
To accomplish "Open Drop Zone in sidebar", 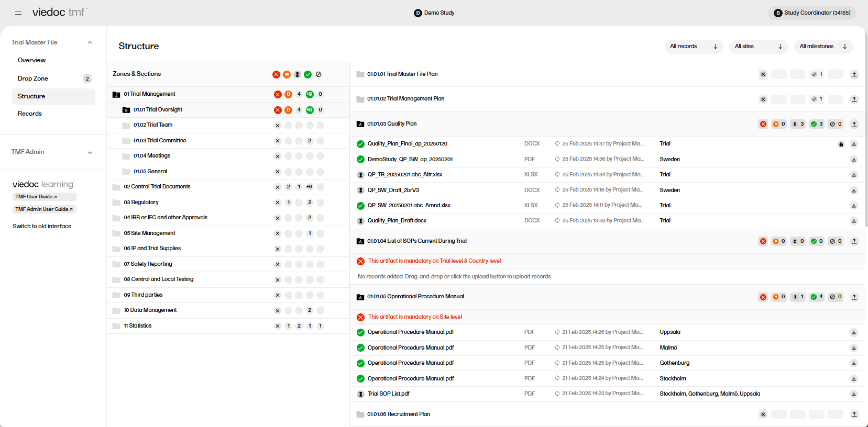I will [x=33, y=78].
